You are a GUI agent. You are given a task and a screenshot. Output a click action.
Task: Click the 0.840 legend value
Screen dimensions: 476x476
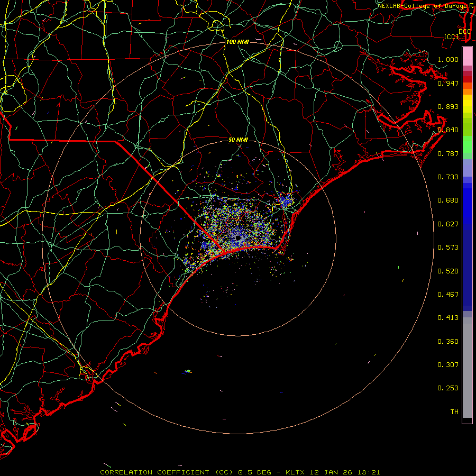coord(448,130)
